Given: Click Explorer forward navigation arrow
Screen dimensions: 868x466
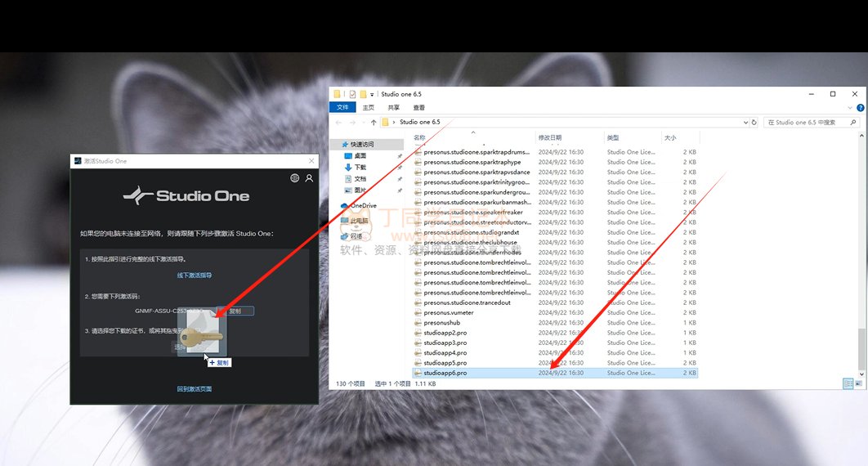Looking at the screenshot, I should coord(352,123).
